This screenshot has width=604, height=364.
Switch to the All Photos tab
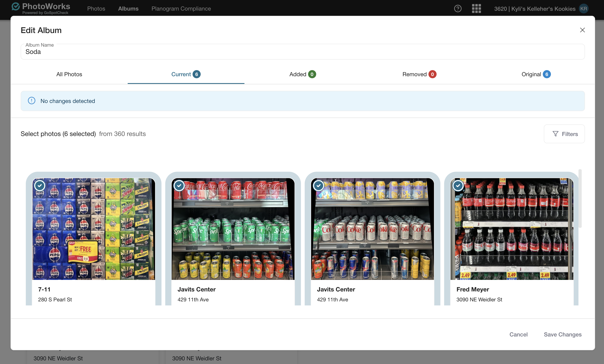[x=69, y=74]
